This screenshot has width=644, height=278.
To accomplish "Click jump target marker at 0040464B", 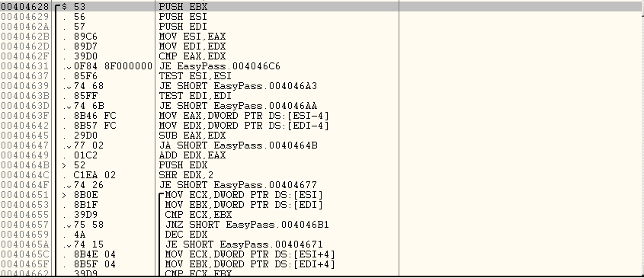I will point(64,165).
